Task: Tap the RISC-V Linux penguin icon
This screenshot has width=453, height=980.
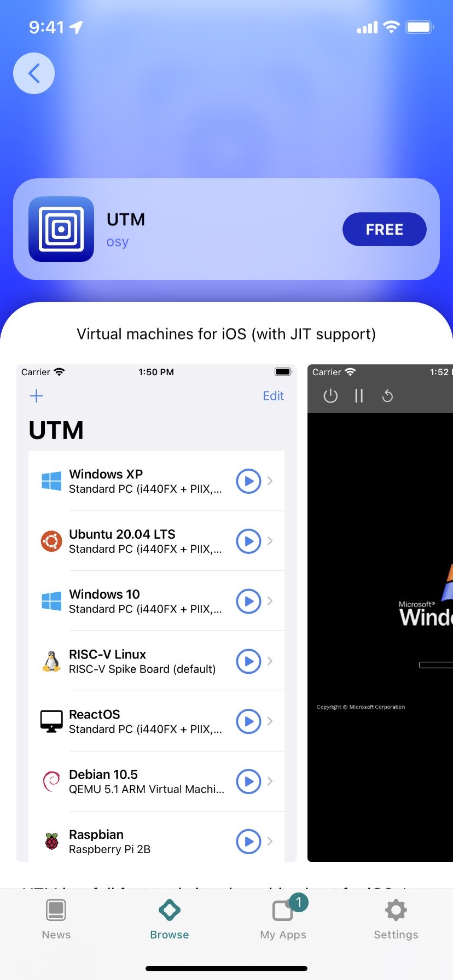Action: click(x=51, y=661)
